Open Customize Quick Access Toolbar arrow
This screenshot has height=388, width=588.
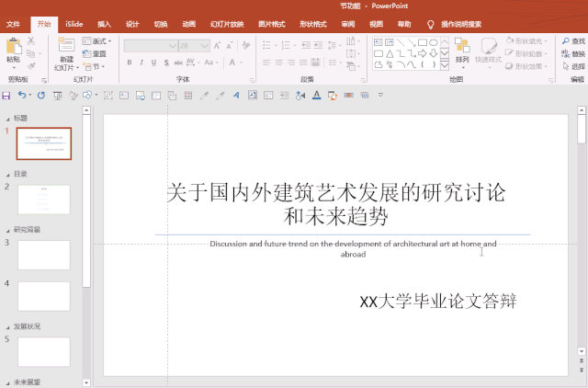(x=380, y=96)
